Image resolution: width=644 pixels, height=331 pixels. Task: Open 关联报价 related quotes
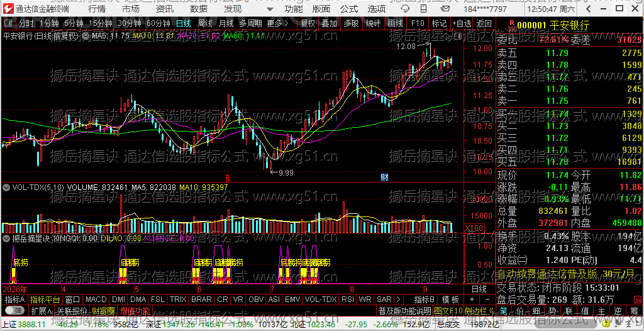[72, 310]
